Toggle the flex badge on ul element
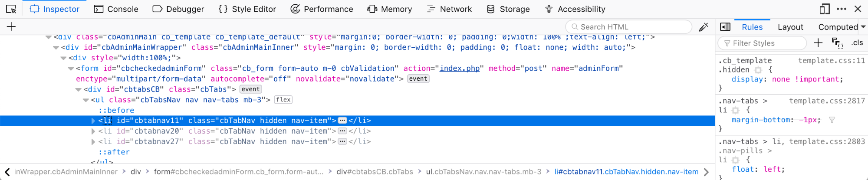 283,100
